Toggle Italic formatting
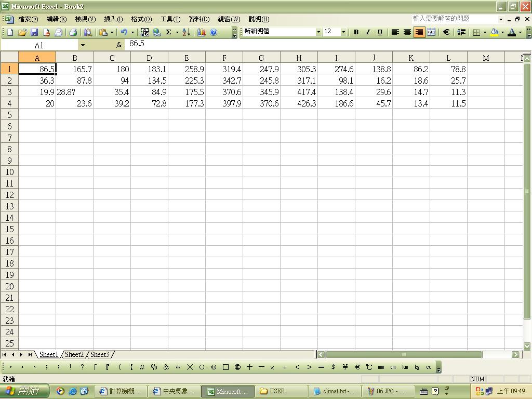This screenshot has width=532, height=399. pos(368,32)
